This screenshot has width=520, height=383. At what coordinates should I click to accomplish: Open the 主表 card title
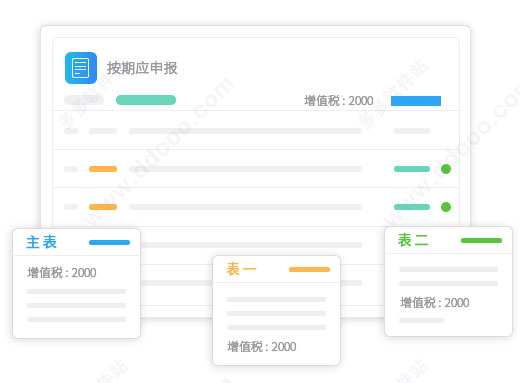tap(42, 242)
